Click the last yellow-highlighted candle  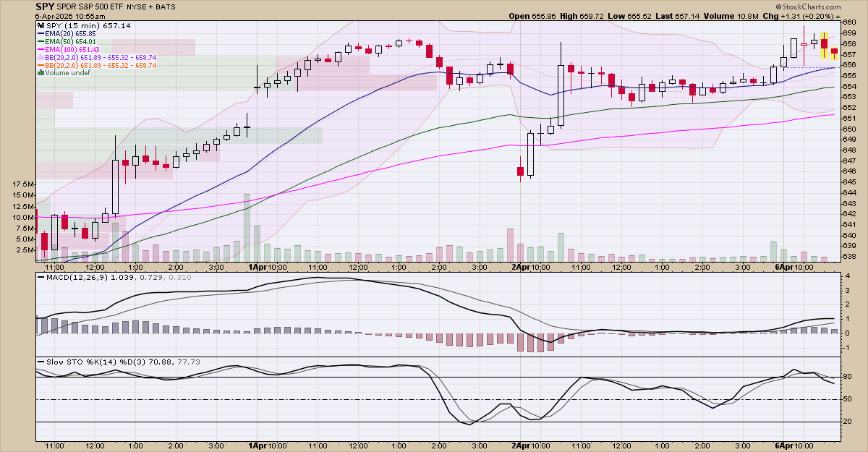(834, 54)
